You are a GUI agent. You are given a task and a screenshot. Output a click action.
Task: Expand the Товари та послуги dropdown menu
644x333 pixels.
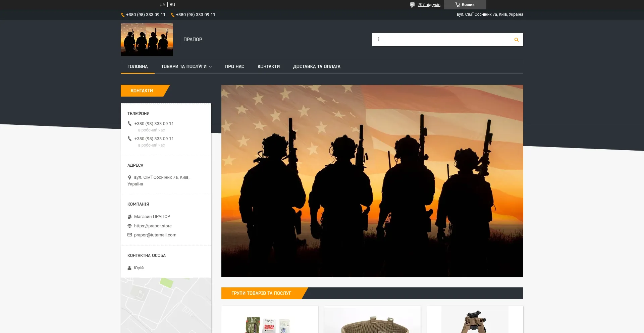coord(186,67)
